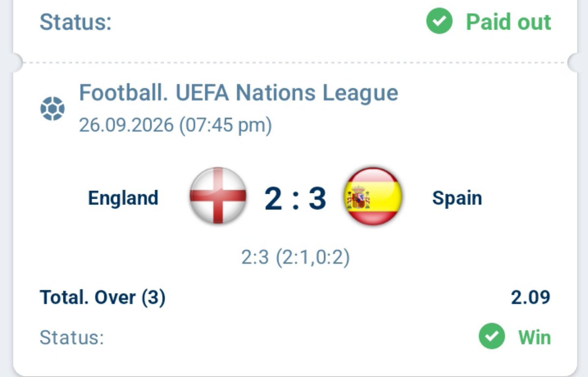The image size is (588, 377).
Task: Select the England team name
Action: 123,198
